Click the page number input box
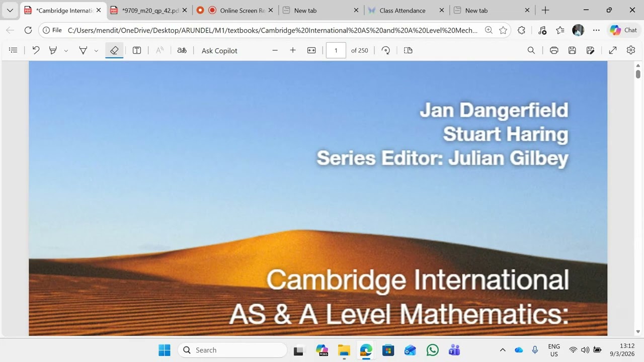The width and height of the screenshot is (644, 362). pyautogui.click(x=336, y=50)
